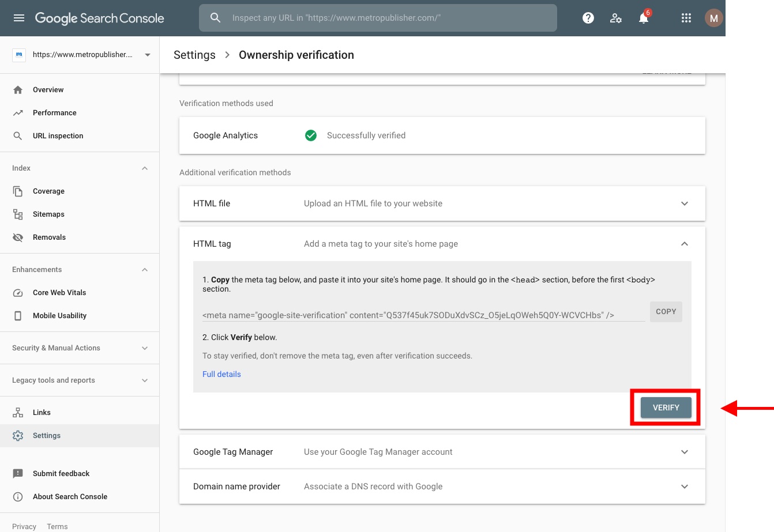Click the Coverage pages icon
Image resolution: width=774 pixels, height=532 pixels.
(18, 191)
